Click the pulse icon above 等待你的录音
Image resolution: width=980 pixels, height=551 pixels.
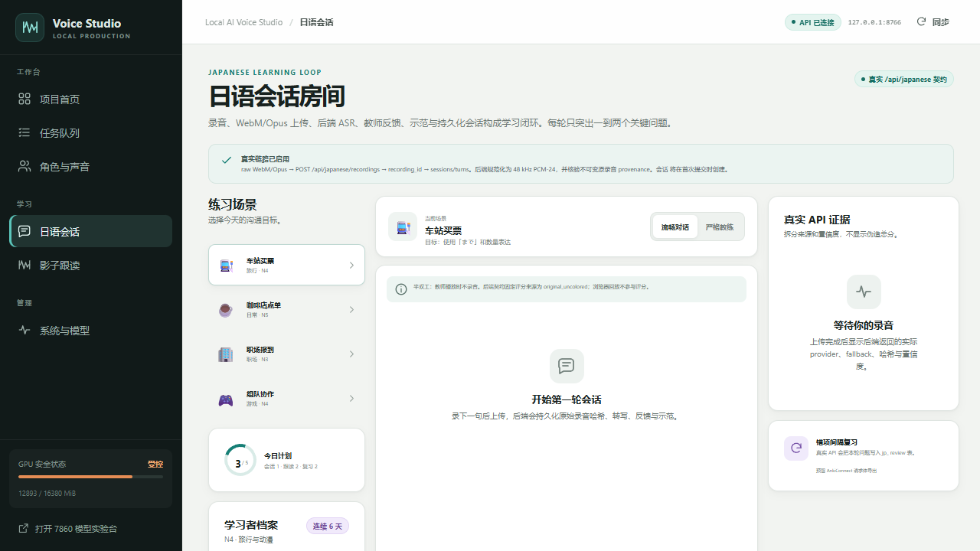(x=864, y=292)
